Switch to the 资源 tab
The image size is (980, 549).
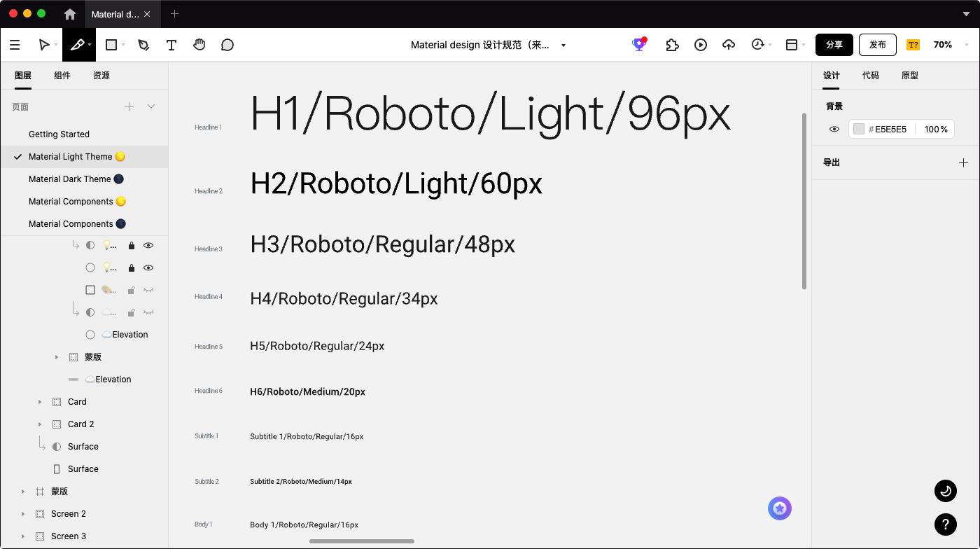point(101,76)
